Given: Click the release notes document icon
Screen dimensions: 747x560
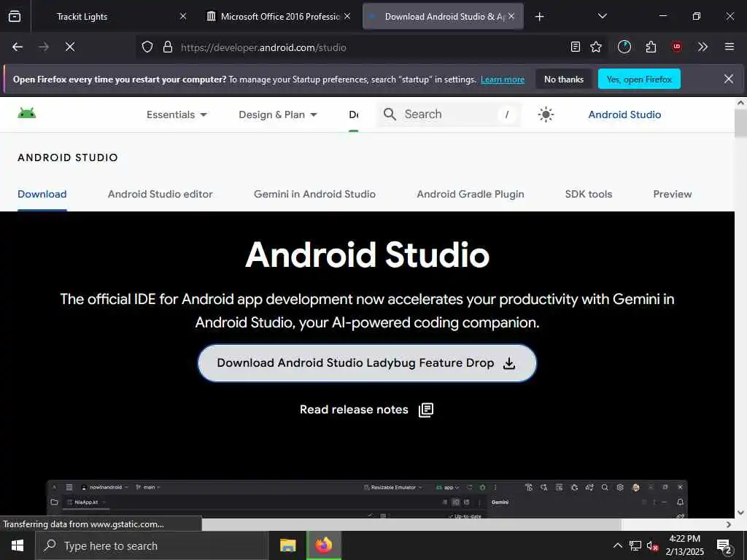Looking at the screenshot, I should [426, 410].
